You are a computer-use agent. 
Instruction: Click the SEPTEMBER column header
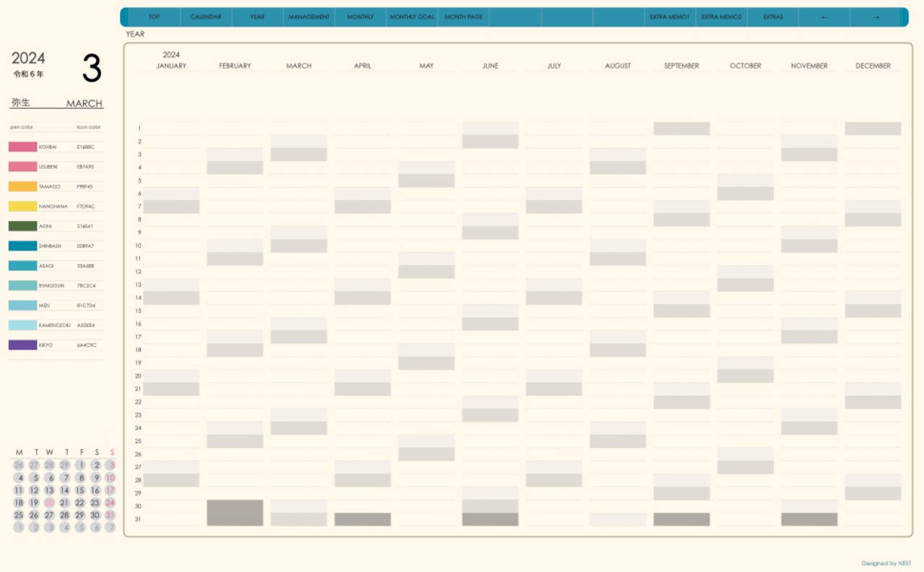(x=681, y=66)
